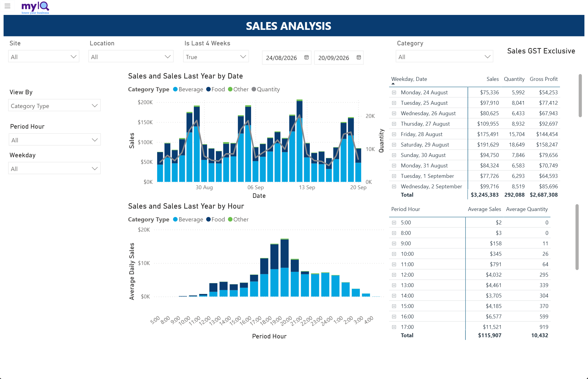Click Sales GST Exclusive label

[541, 51]
